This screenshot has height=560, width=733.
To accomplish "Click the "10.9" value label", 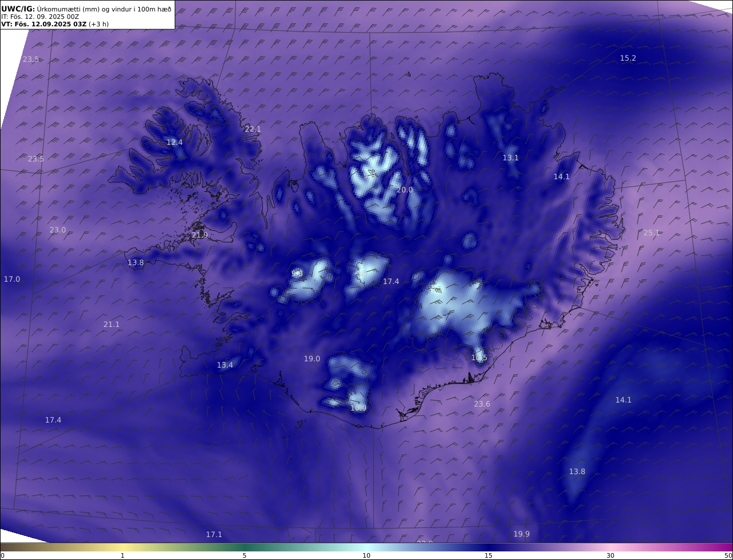I will click(358, 408).
